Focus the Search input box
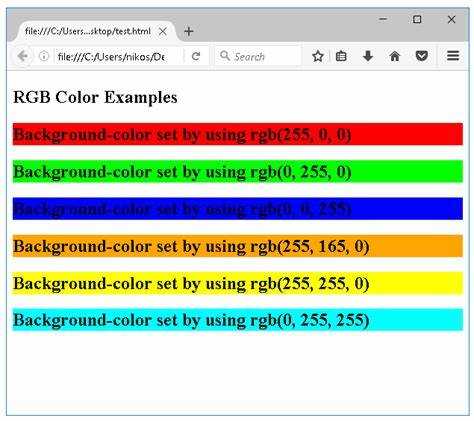The height and width of the screenshot is (421, 474). (258, 56)
